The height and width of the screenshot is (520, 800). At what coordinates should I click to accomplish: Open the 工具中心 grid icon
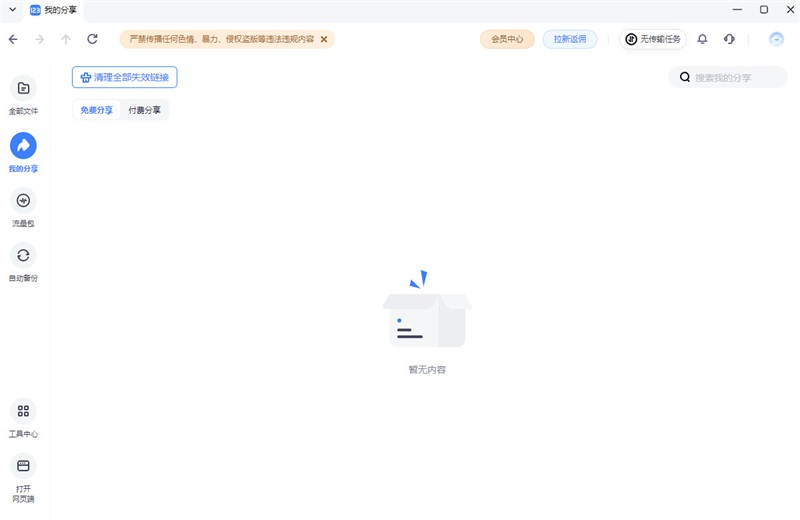tap(23, 411)
